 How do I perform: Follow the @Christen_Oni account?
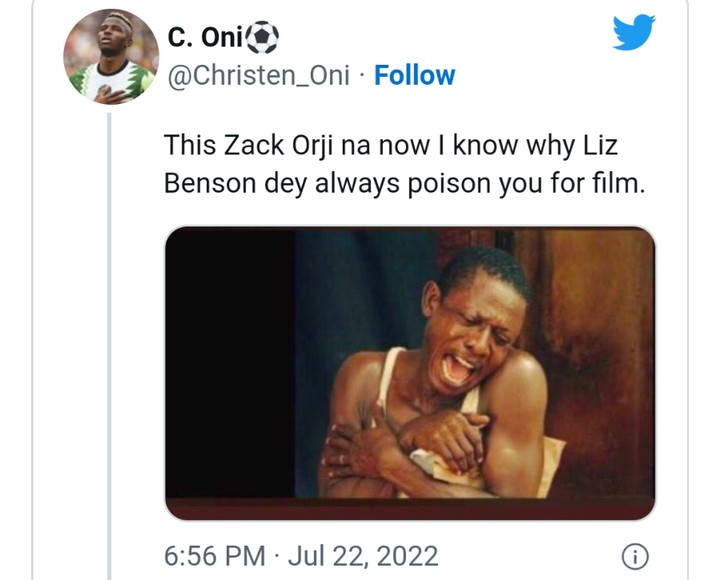[x=414, y=75]
